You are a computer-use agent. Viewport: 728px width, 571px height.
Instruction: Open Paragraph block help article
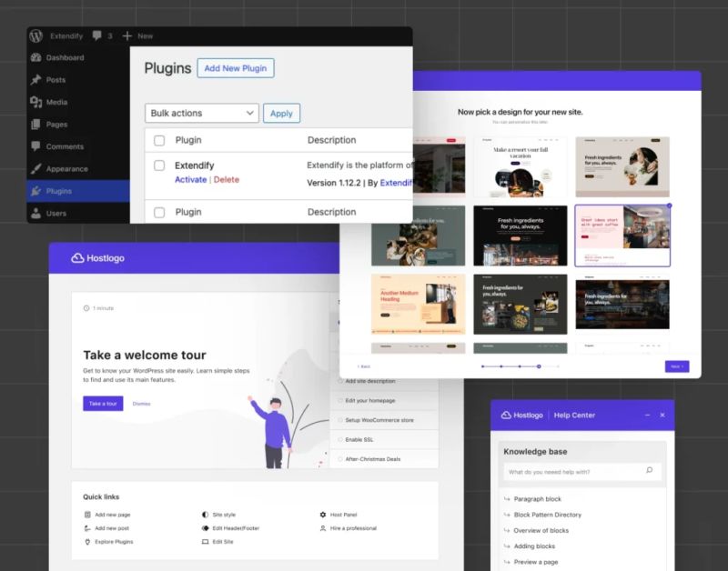click(x=537, y=499)
